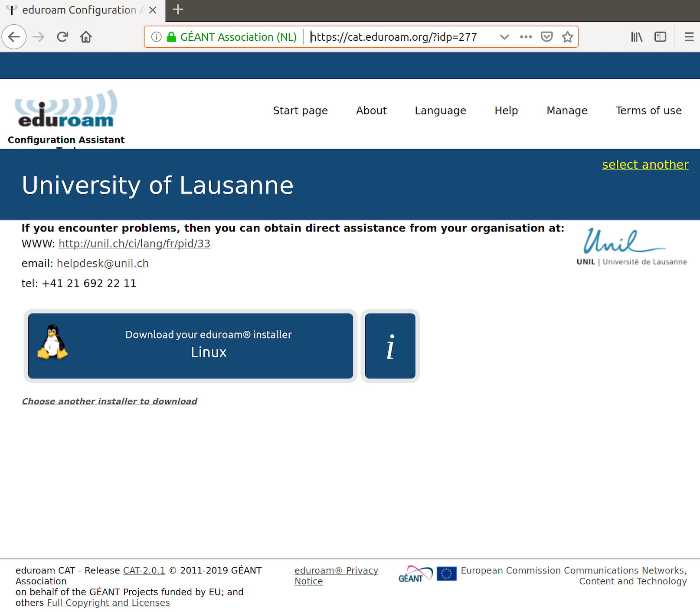Screen dimensions: 700x612
Task: Show installer info with the i button
Action: 390,345
